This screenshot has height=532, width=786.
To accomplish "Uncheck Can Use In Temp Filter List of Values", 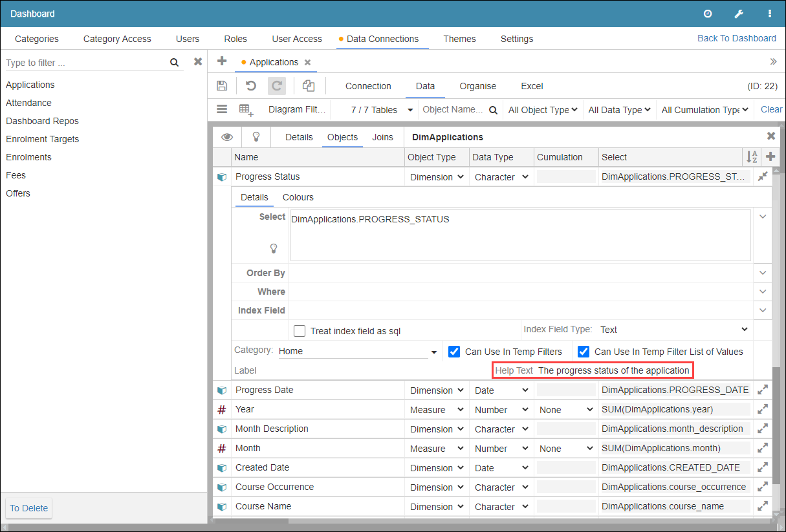I will tap(584, 352).
